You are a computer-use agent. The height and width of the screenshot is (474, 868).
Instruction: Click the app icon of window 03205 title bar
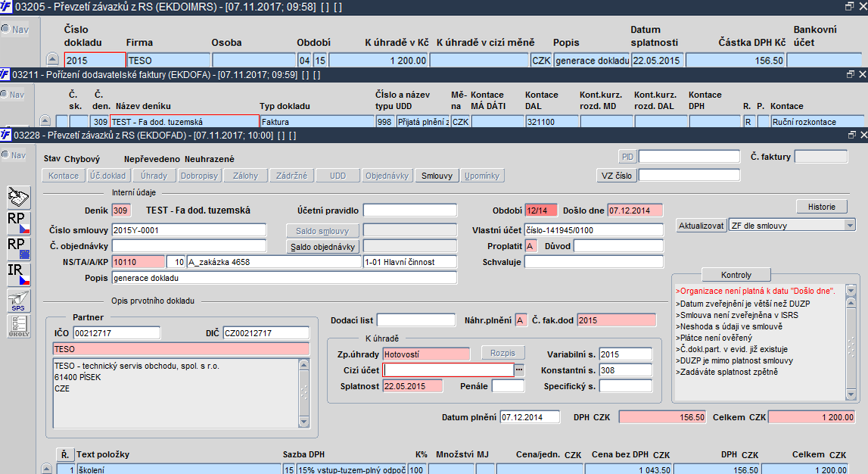(6, 7)
